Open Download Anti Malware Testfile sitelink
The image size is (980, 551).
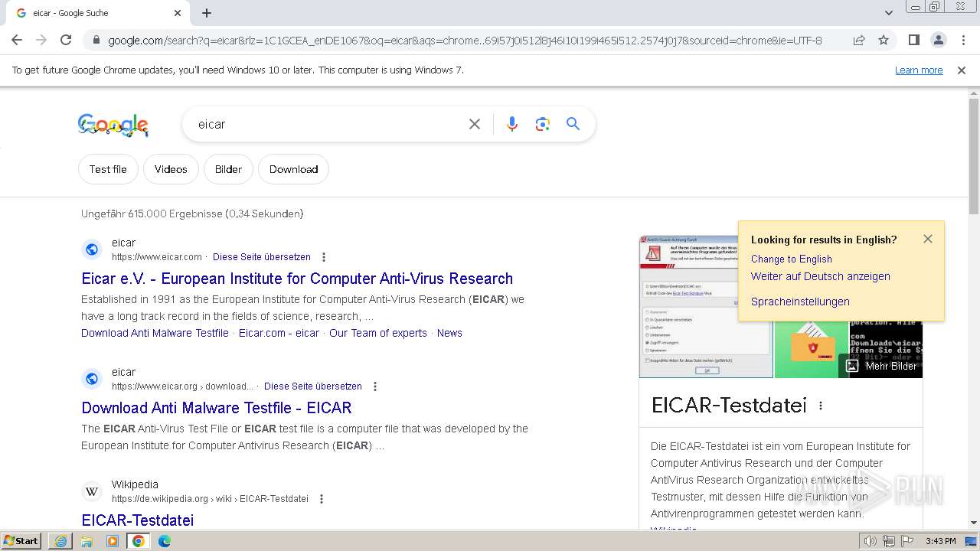coord(155,333)
